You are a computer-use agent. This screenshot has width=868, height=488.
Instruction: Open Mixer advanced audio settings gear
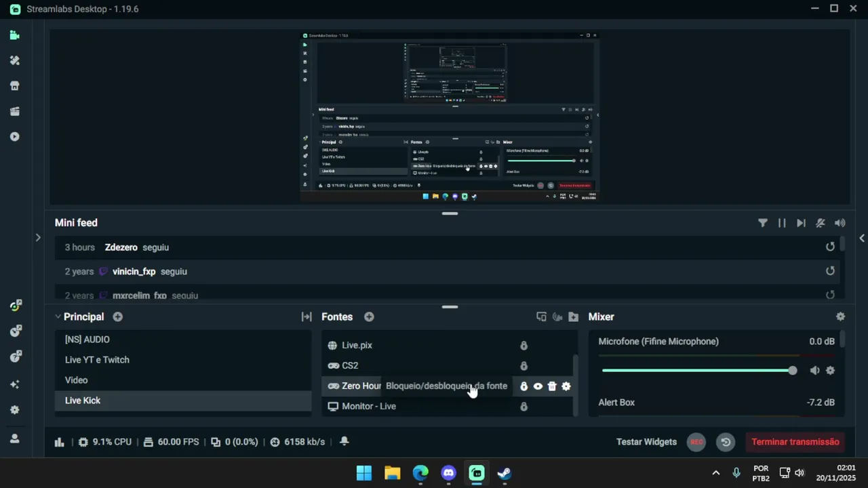(x=841, y=317)
